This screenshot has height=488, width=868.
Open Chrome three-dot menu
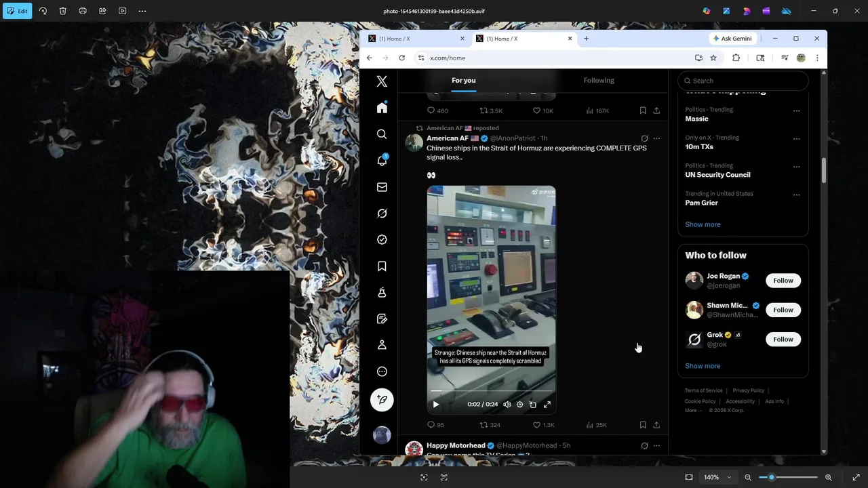(x=817, y=58)
